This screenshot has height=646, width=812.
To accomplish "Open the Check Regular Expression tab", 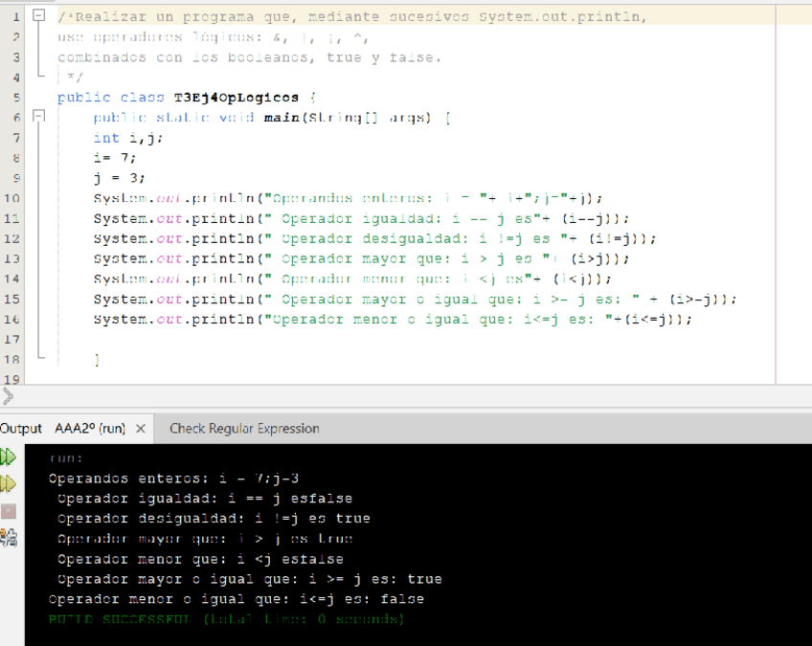I will (x=244, y=429).
